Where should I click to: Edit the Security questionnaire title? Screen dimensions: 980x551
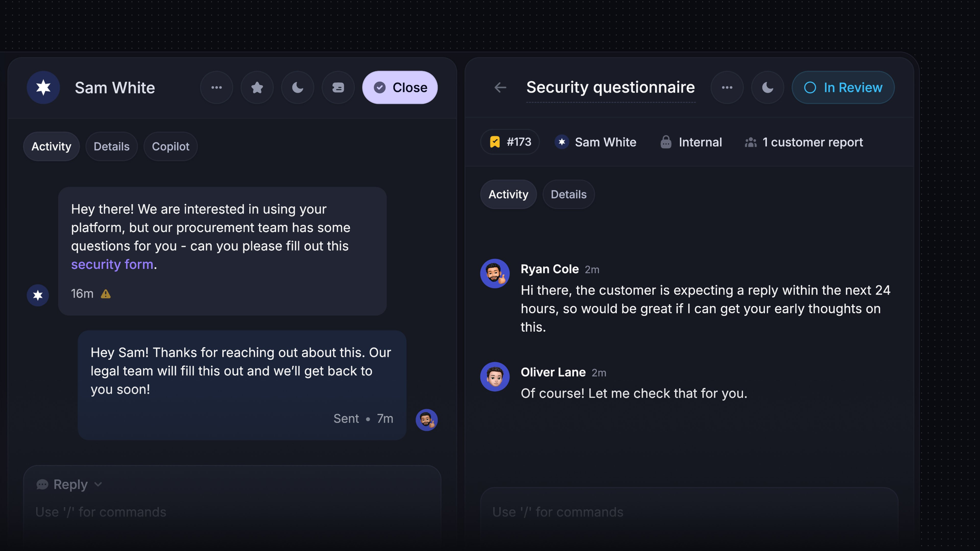click(611, 88)
